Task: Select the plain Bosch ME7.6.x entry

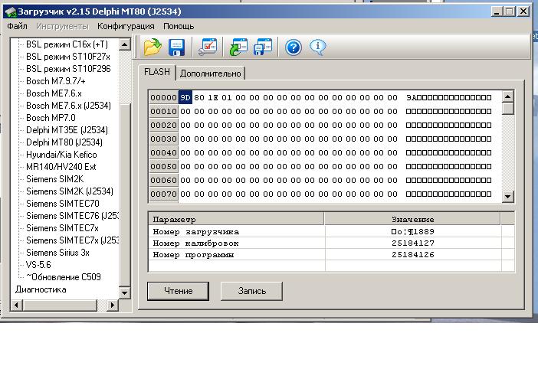Action: 54,93
